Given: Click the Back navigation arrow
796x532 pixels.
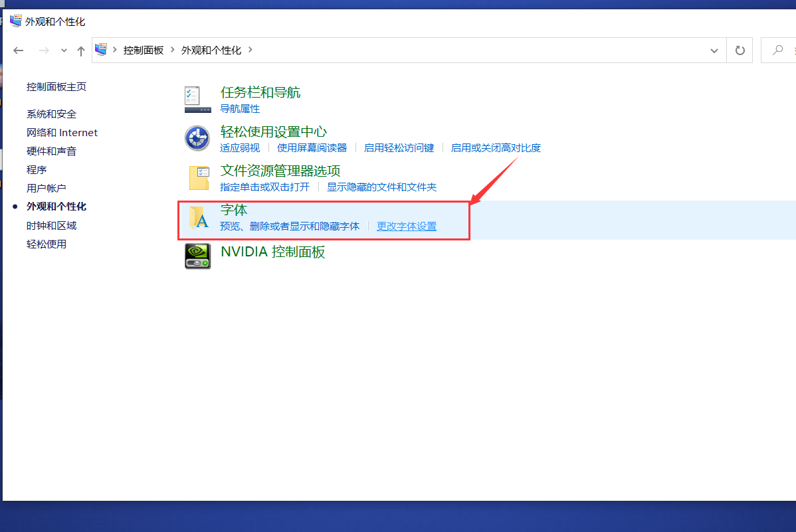Looking at the screenshot, I should 19,50.
